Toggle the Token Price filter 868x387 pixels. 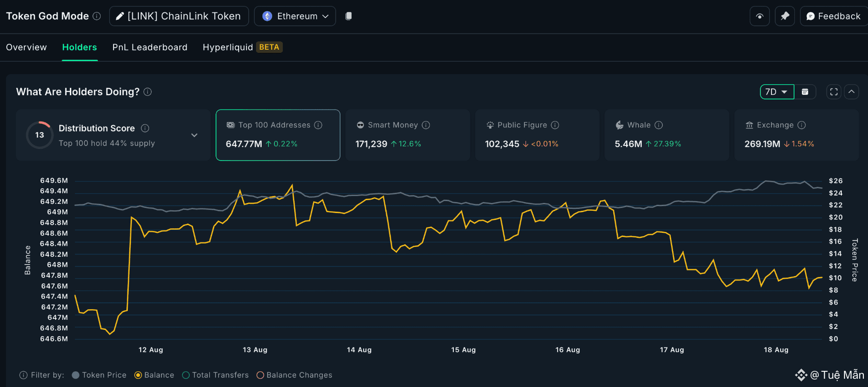coord(99,375)
